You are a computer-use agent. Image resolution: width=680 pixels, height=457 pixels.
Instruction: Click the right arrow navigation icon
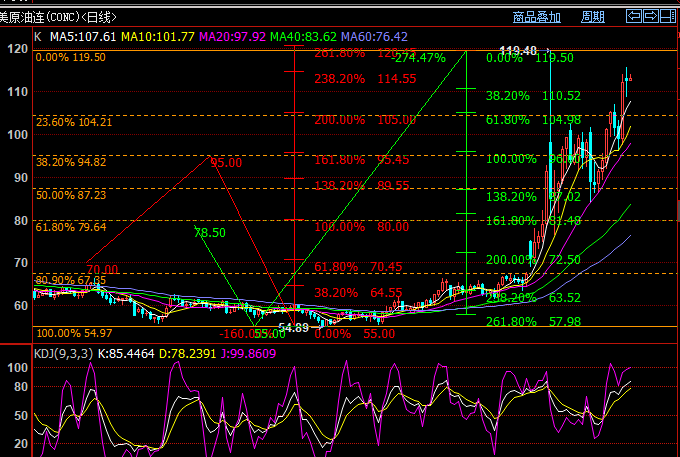tap(652, 17)
